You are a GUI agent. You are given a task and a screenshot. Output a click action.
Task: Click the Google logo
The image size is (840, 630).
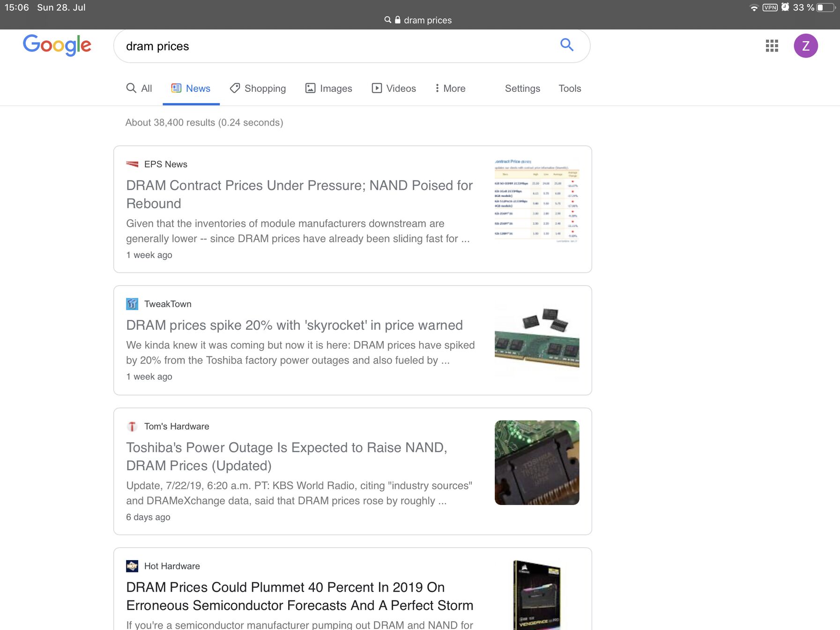[x=57, y=45]
